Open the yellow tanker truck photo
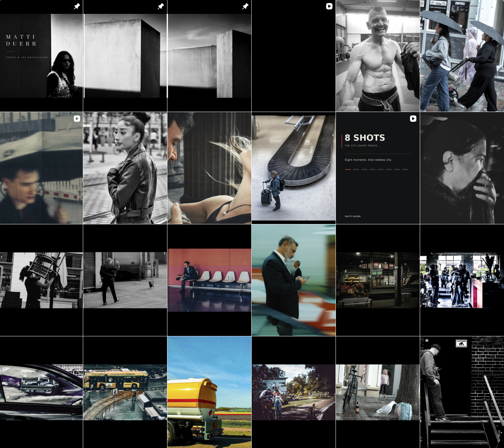The height and width of the screenshot is (448, 504). pos(209,392)
